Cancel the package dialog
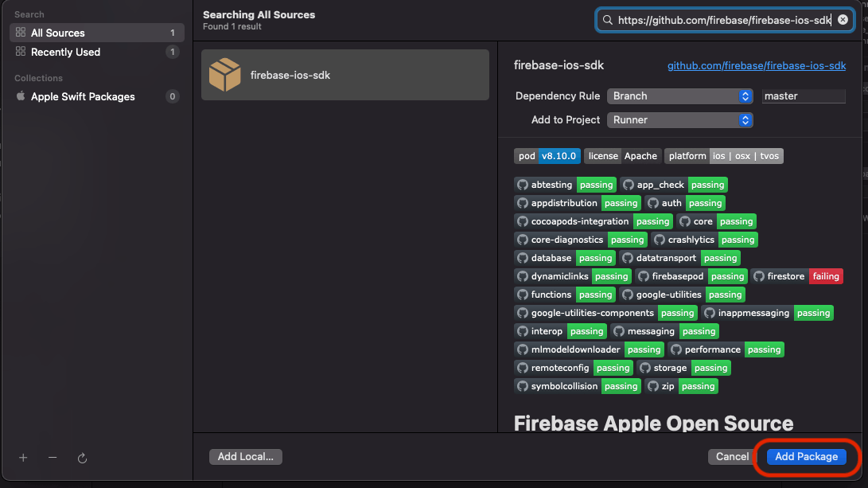The width and height of the screenshot is (868, 488). coord(732,456)
